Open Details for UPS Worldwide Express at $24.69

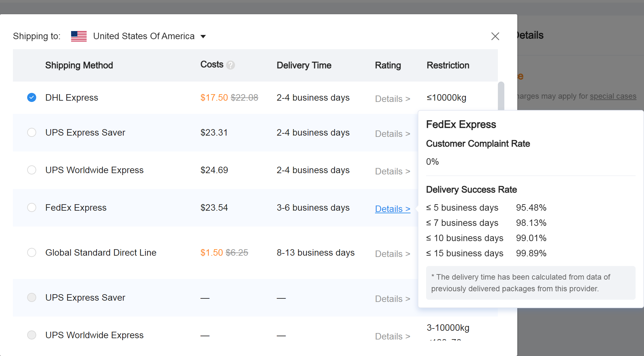(392, 171)
